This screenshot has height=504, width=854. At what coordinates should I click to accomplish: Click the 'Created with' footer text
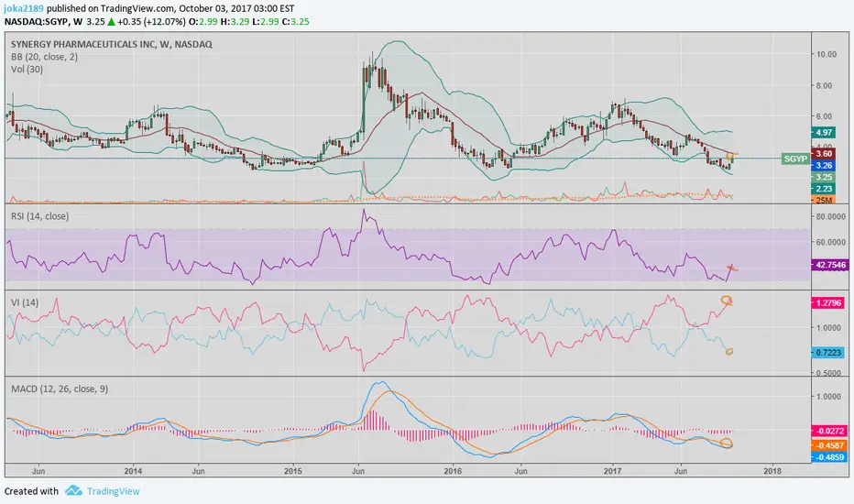(31, 491)
